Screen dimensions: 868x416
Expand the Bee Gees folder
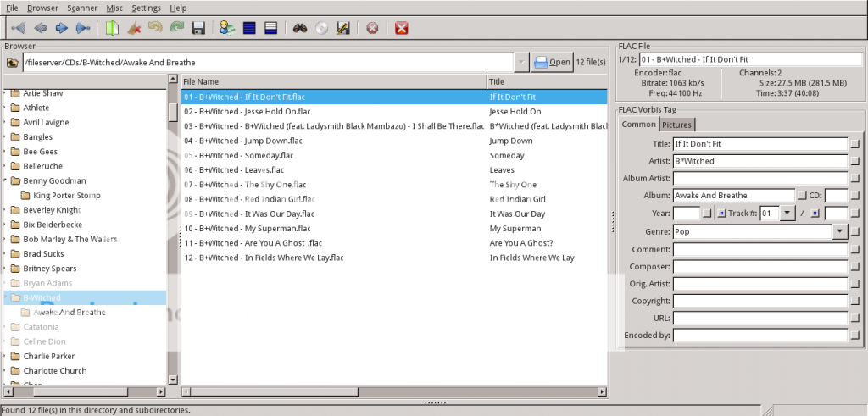click(6, 152)
